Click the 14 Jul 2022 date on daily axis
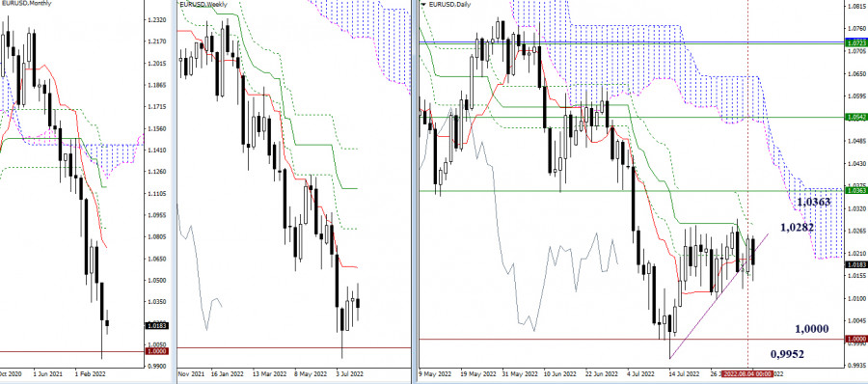 tap(684, 374)
